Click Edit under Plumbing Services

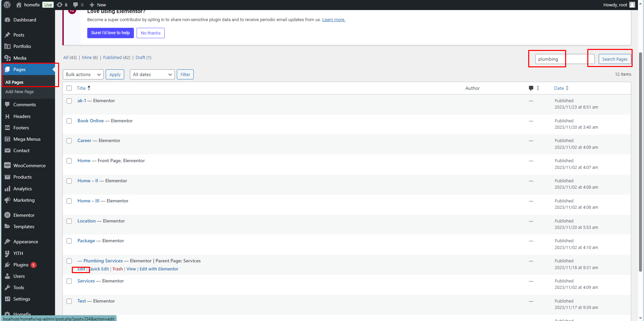[x=81, y=269]
